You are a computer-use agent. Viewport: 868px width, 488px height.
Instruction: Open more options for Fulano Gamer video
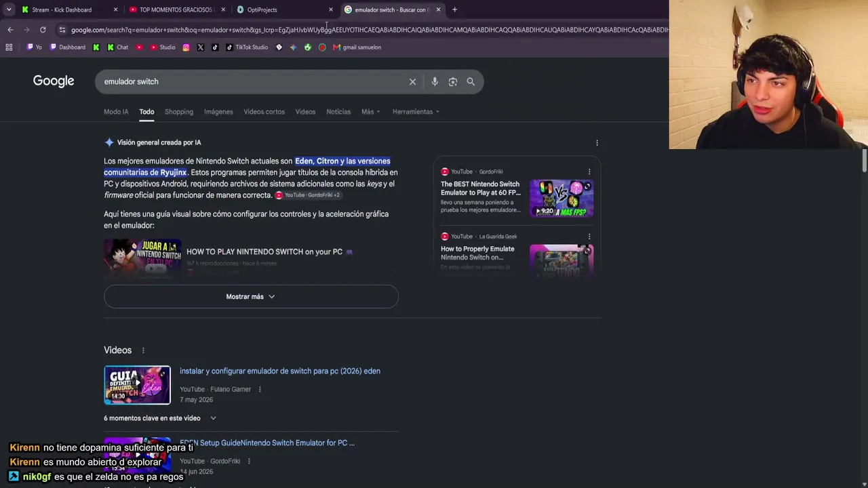260,390
